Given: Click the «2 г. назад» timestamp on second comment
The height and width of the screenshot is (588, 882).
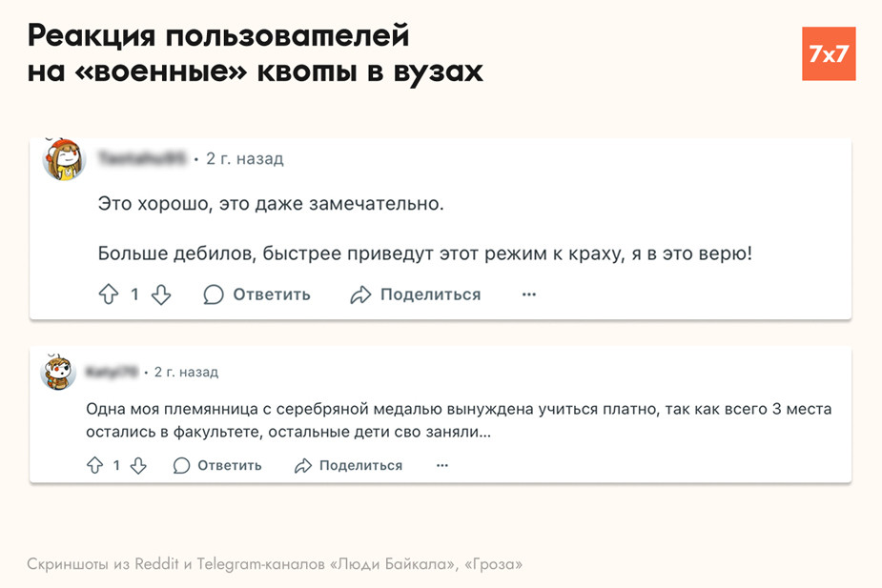Looking at the screenshot, I should click(186, 372).
